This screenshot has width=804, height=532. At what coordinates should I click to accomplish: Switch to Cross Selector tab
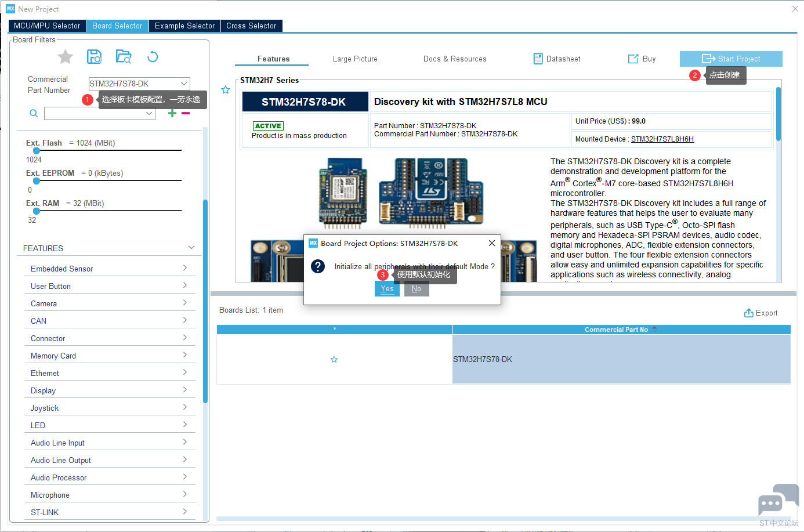click(251, 26)
